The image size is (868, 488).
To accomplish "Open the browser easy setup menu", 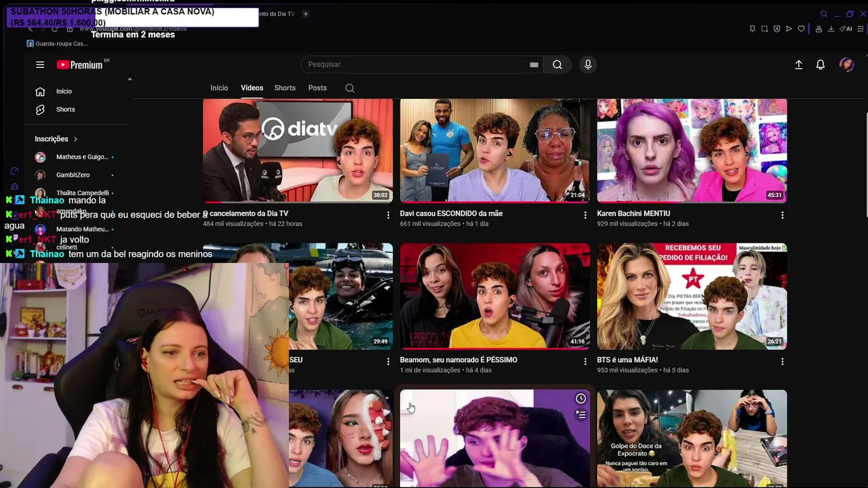I will (861, 29).
